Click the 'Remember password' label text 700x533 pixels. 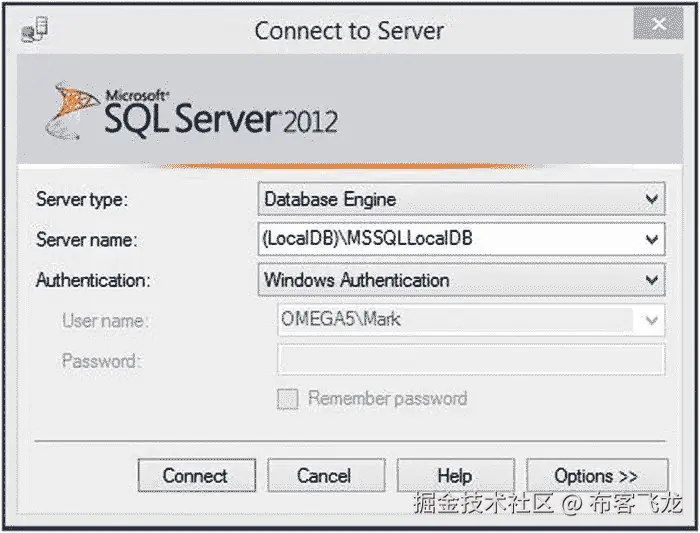[x=388, y=398]
